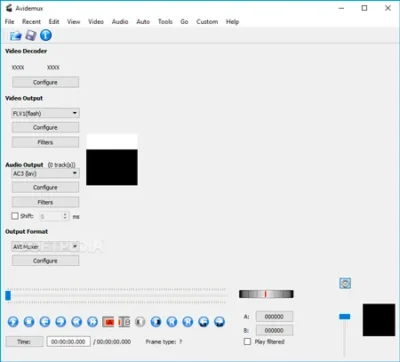
Task: Enable the audio Shift checkbox
Action: click(15, 216)
